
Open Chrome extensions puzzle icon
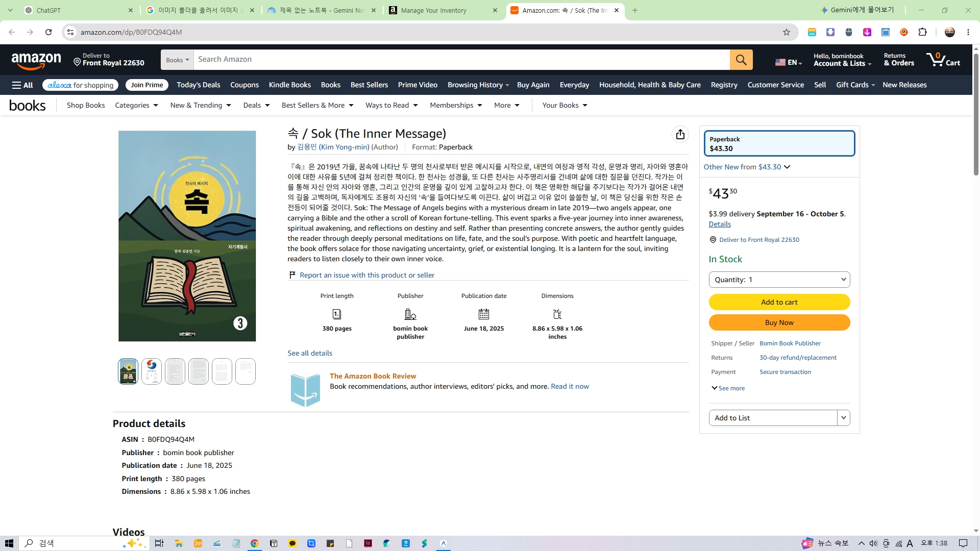[922, 32]
